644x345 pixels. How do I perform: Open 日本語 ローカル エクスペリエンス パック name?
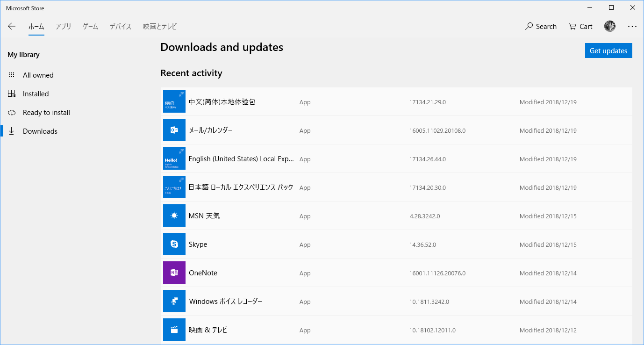point(241,187)
